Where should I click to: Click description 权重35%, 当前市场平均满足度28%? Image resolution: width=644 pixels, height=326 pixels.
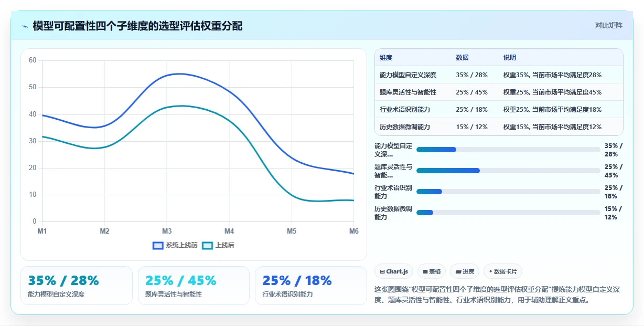click(x=552, y=75)
